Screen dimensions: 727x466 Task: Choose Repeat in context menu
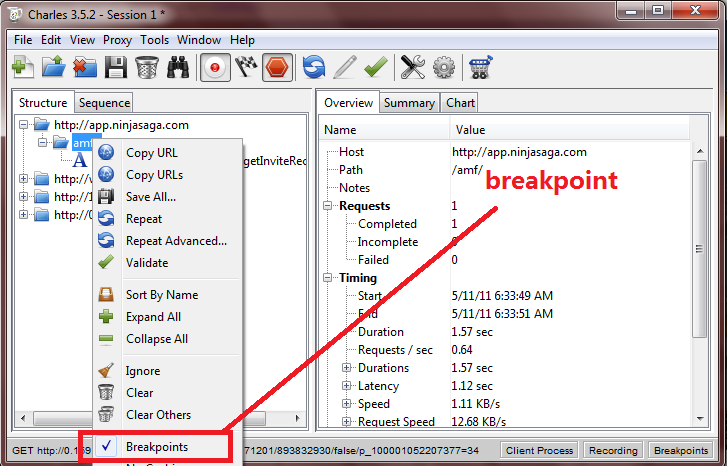pos(167,218)
